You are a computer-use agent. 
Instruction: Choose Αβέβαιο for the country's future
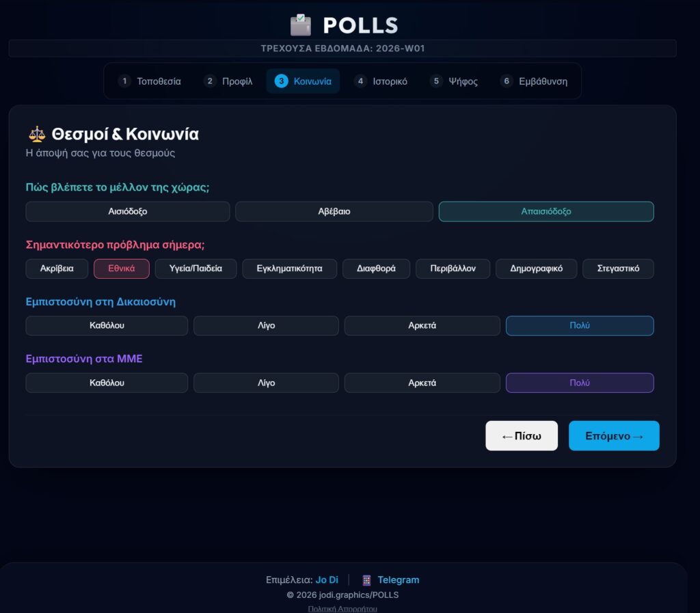tap(334, 212)
